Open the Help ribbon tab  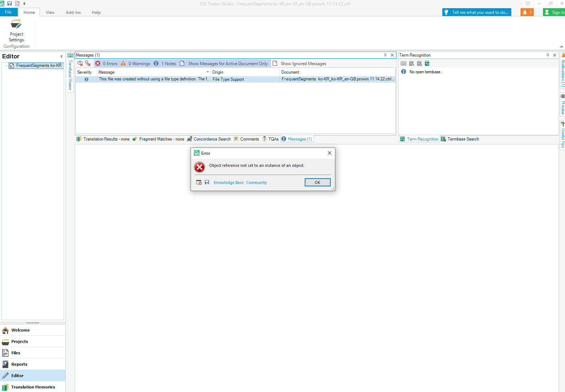96,12
